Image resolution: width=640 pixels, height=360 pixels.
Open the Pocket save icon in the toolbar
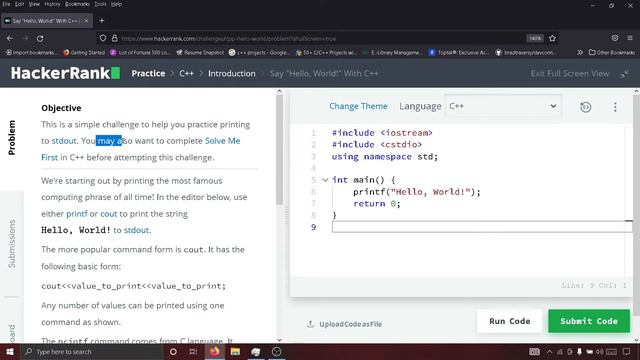615,38
